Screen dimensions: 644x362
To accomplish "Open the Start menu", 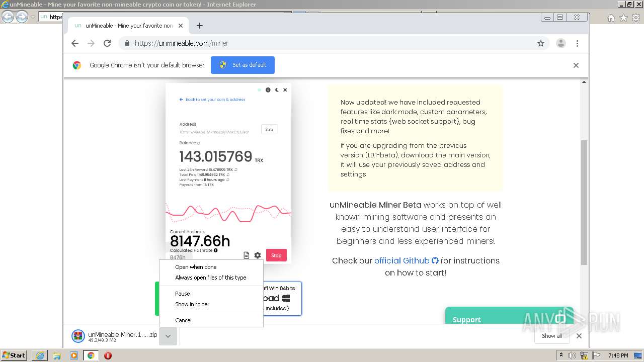I will [x=14, y=355].
